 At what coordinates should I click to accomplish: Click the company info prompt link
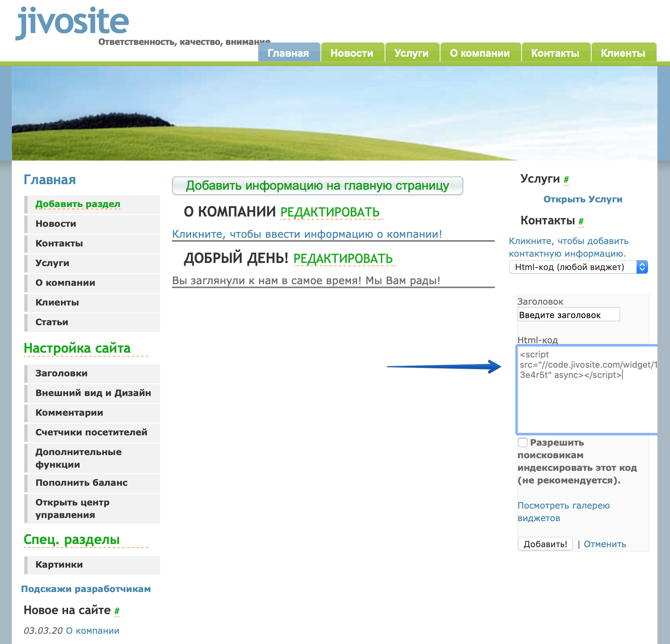click(x=307, y=234)
